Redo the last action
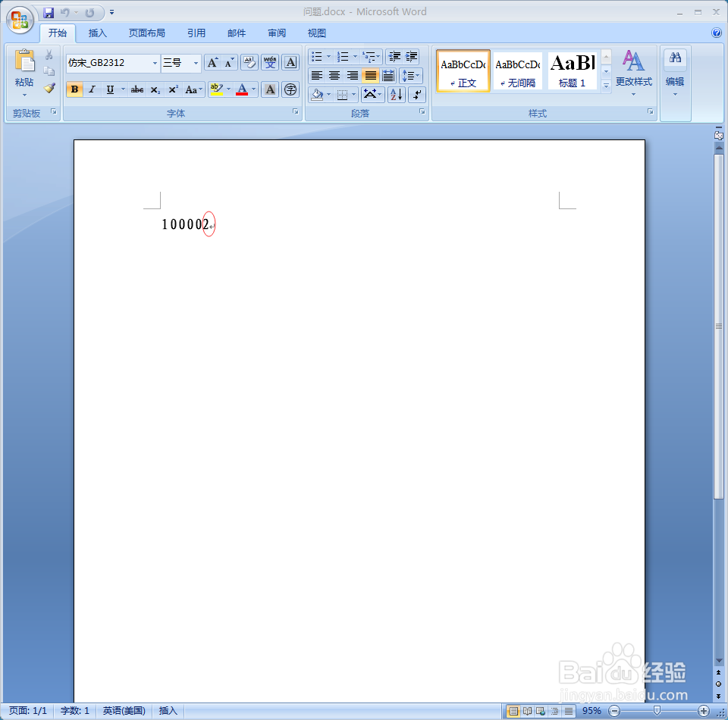The height and width of the screenshot is (720, 728). tap(89, 13)
